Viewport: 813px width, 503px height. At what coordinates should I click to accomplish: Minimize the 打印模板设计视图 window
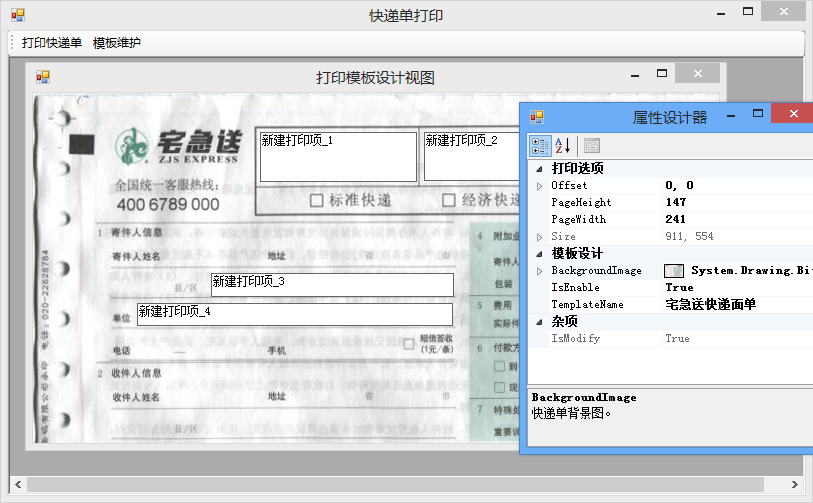635,75
